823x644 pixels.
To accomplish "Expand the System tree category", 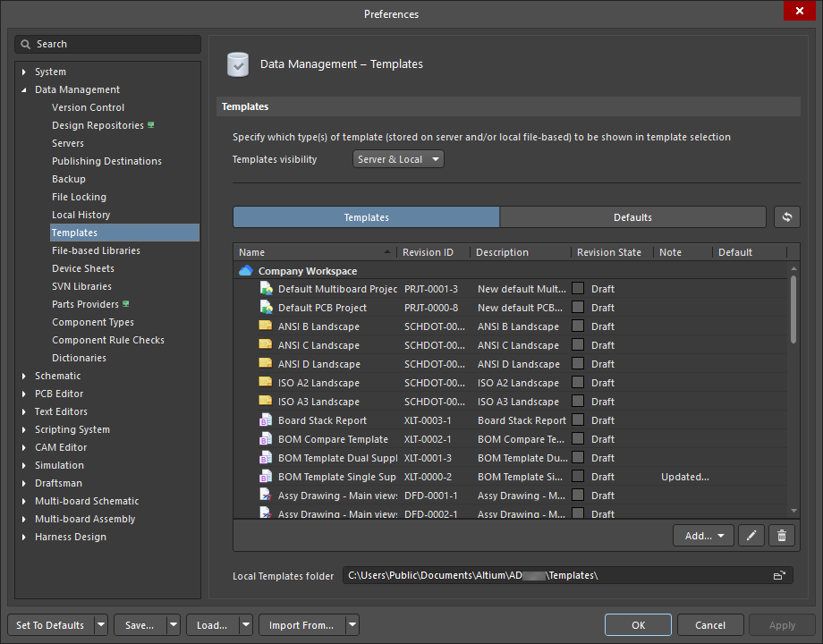I will [x=24, y=72].
